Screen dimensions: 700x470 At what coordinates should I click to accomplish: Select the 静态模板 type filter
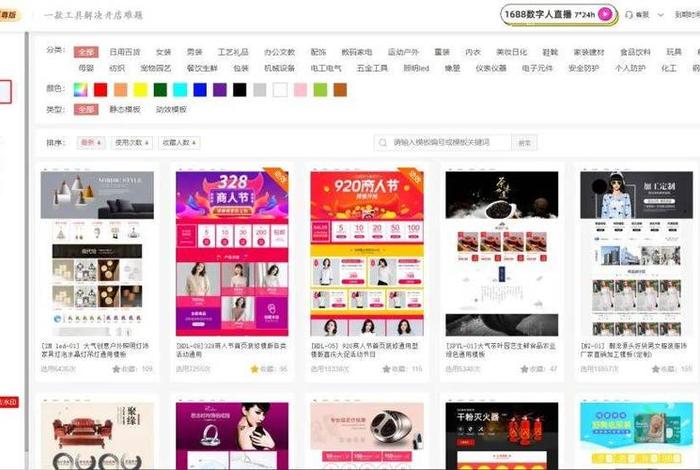(125, 109)
